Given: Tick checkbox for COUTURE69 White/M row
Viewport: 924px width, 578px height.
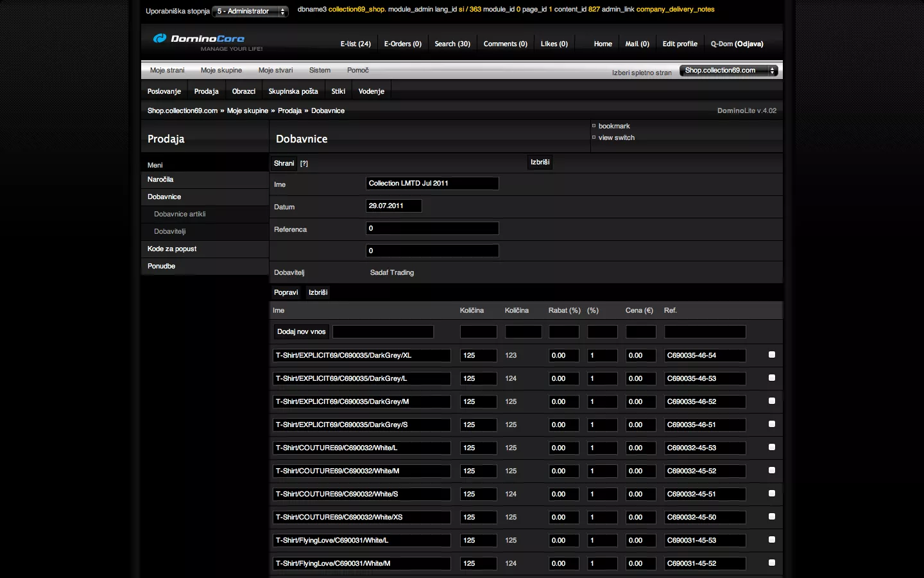Looking at the screenshot, I should coord(772,470).
